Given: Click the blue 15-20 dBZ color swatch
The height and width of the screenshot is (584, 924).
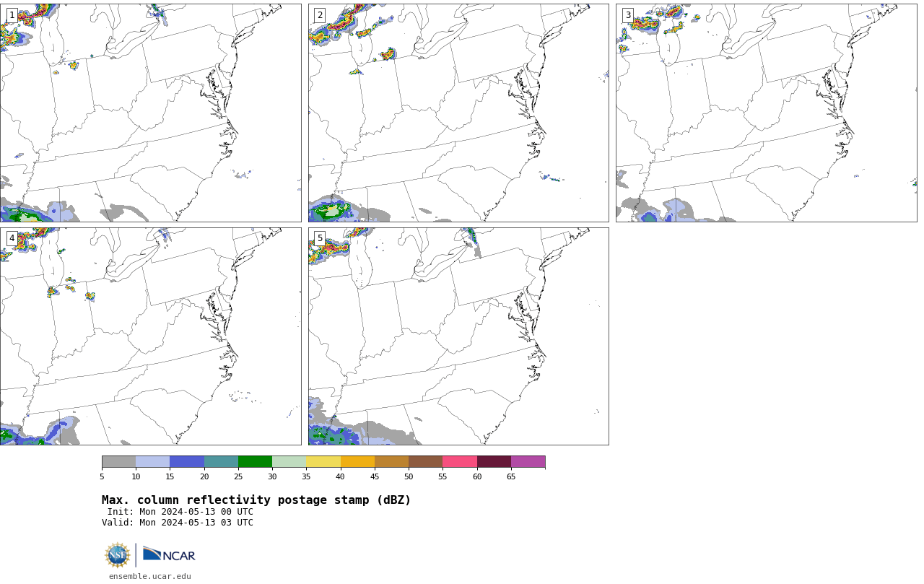Looking at the screenshot, I should (x=187, y=462).
